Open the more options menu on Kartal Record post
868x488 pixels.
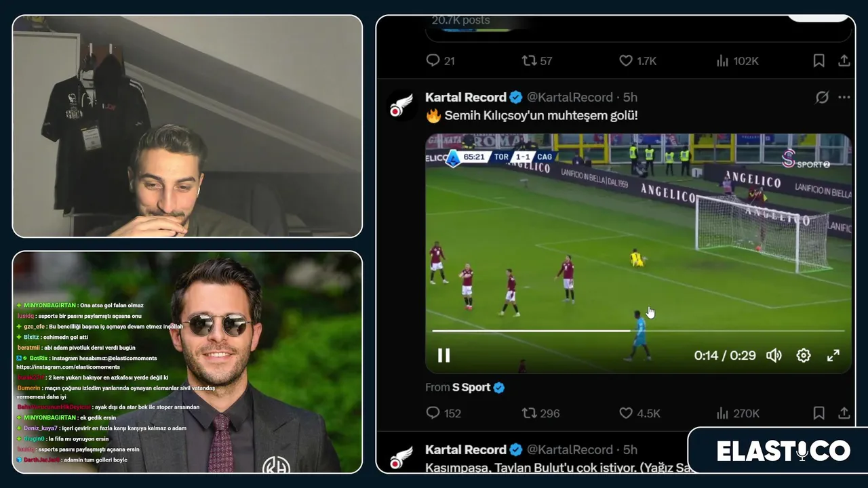[x=844, y=98]
